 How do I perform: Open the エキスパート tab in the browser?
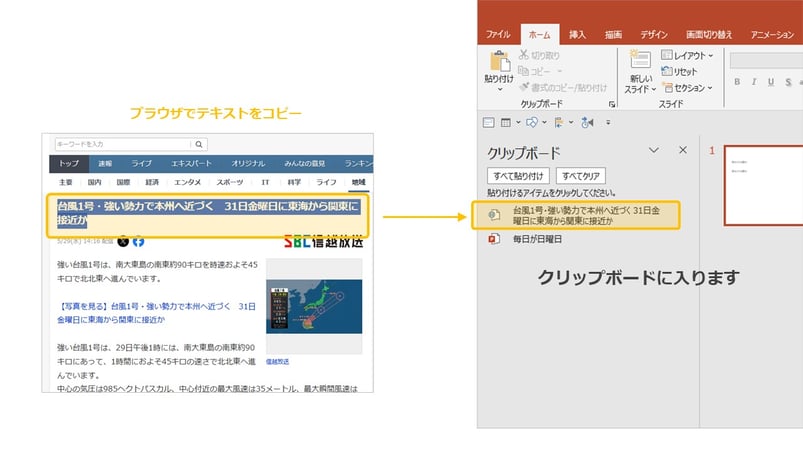pyautogui.click(x=191, y=163)
